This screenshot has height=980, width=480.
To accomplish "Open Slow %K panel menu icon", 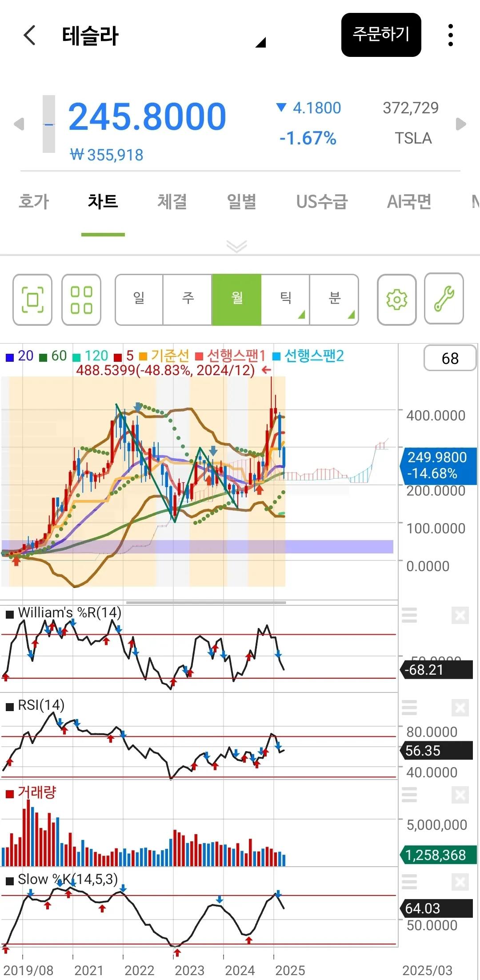I will pyautogui.click(x=409, y=882).
